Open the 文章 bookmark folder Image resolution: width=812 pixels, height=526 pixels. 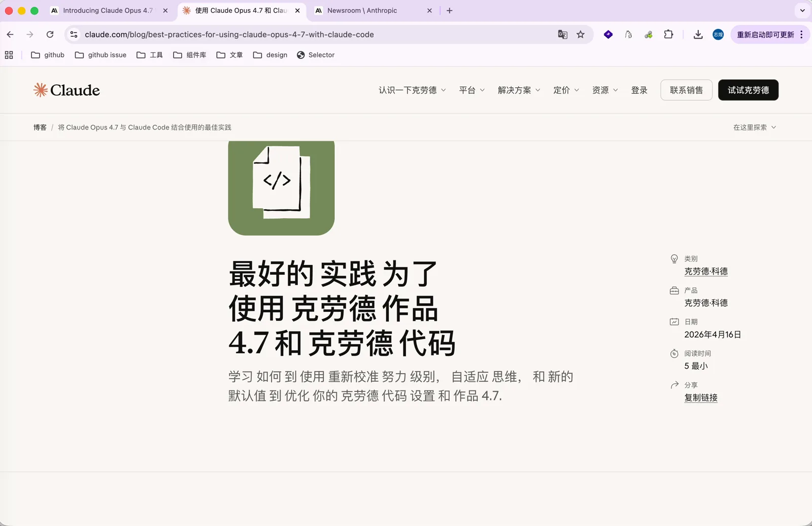(x=229, y=55)
